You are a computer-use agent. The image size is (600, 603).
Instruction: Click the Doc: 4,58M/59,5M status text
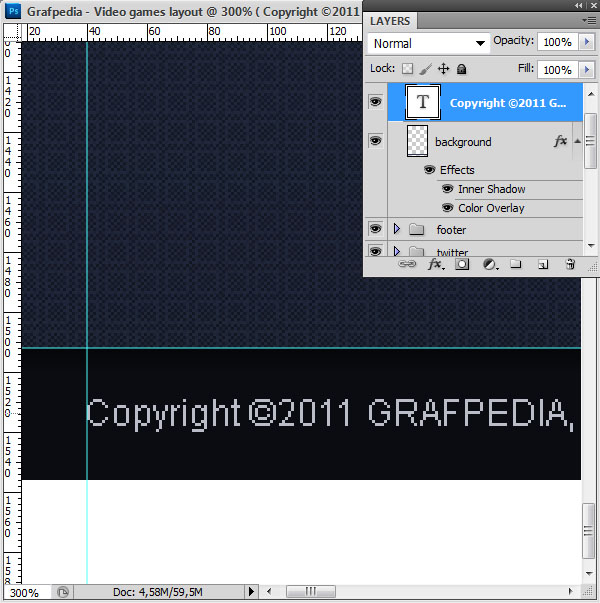tap(158, 592)
